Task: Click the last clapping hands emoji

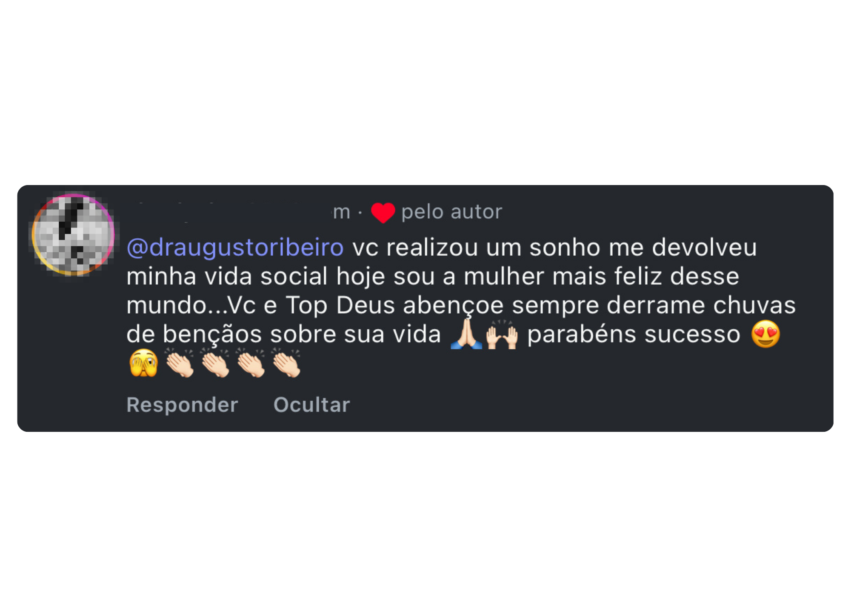Action: (287, 363)
